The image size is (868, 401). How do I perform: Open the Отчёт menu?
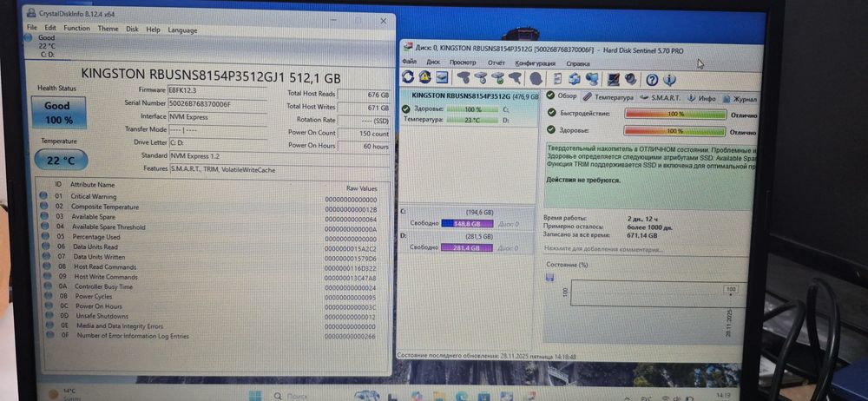[496, 62]
